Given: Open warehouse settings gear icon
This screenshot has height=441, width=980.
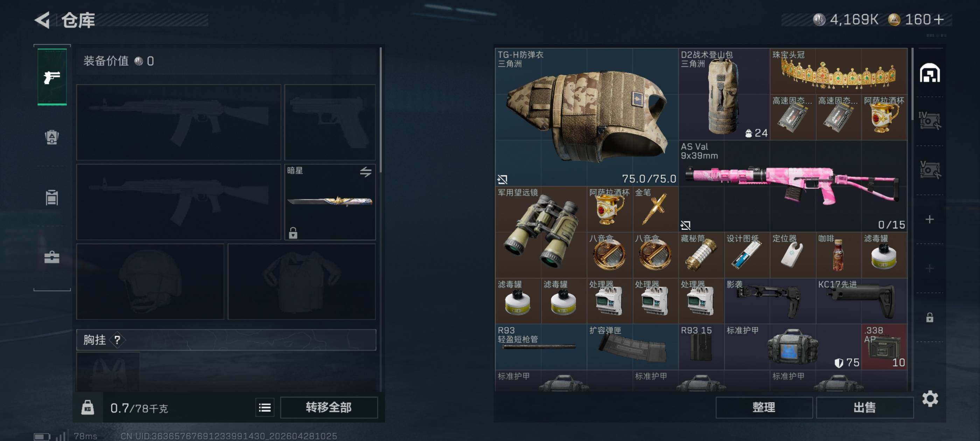Looking at the screenshot, I should (x=930, y=399).
